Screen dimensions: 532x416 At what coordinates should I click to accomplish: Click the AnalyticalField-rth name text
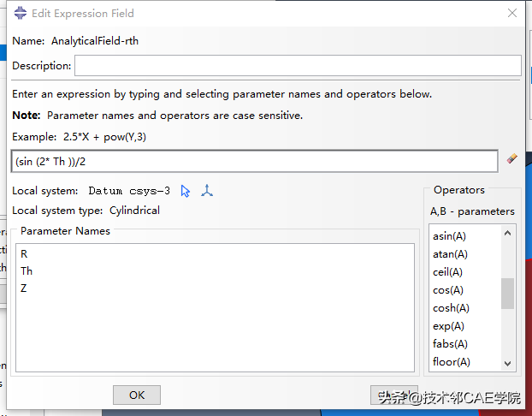tap(95, 41)
